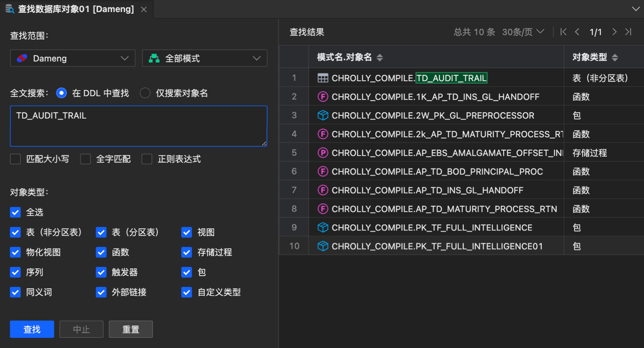
Task: Click the table icon beside TD_AUDIT_TRAIL result
Action: pos(322,78)
